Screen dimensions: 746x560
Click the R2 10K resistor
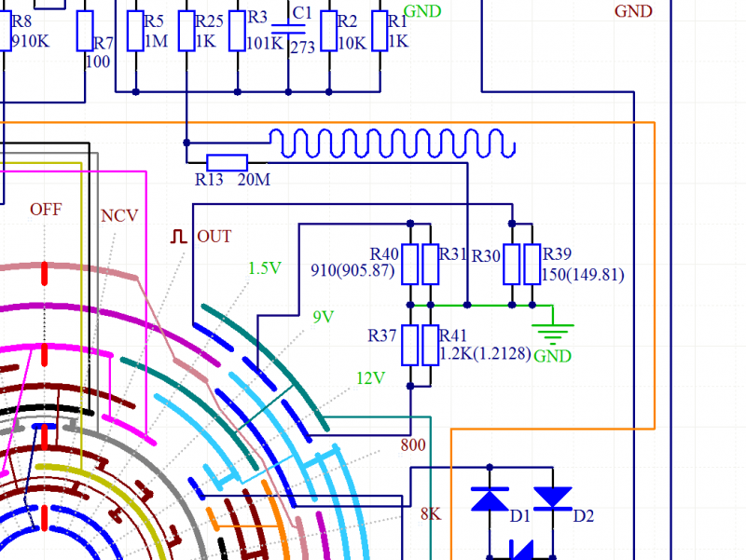328,32
